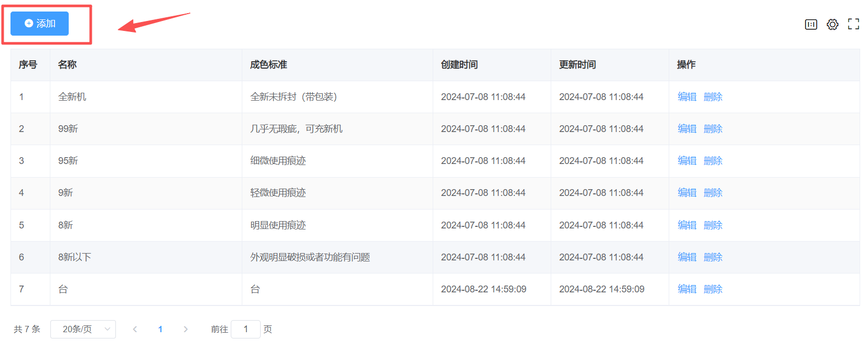Toggle fullscreen mode icon
868x361 pixels.
click(853, 24)
